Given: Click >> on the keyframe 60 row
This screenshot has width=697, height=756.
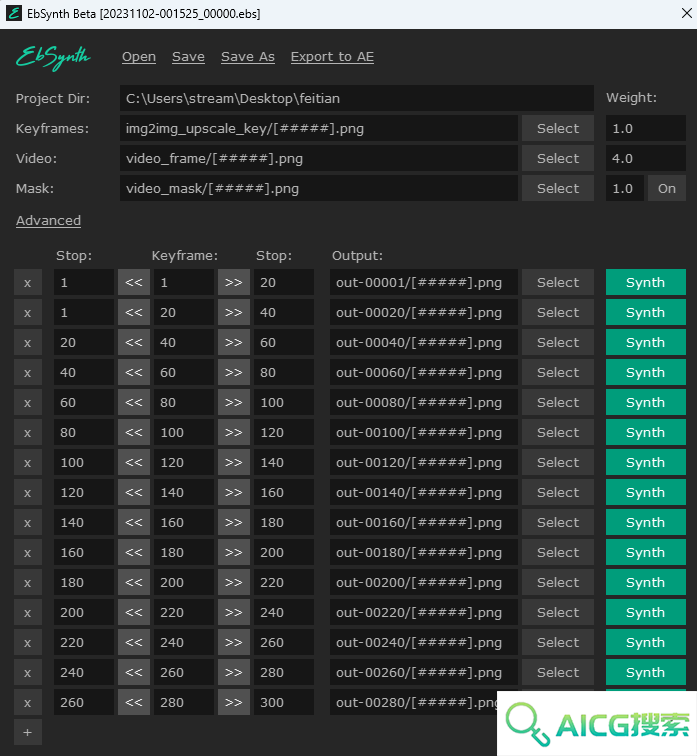Looking at the screenshot, I should pos(234,372).
